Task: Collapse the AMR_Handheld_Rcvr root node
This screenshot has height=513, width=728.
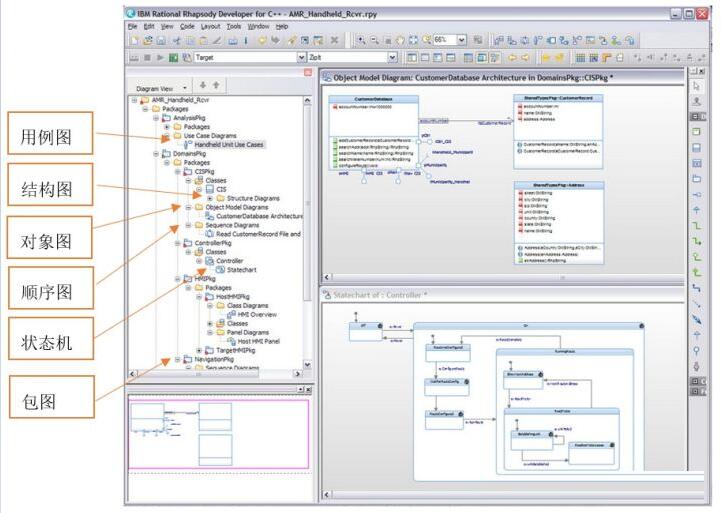Action: point(135,100)
